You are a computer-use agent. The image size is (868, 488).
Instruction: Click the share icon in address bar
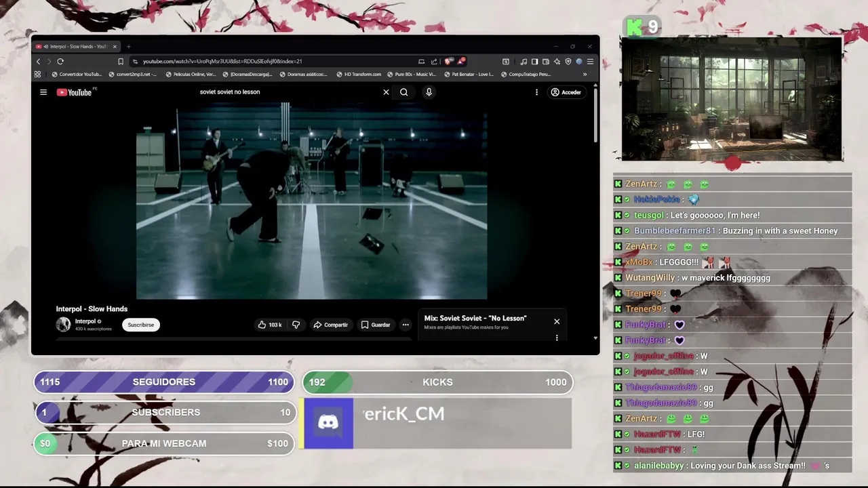(x=434, y=61)
